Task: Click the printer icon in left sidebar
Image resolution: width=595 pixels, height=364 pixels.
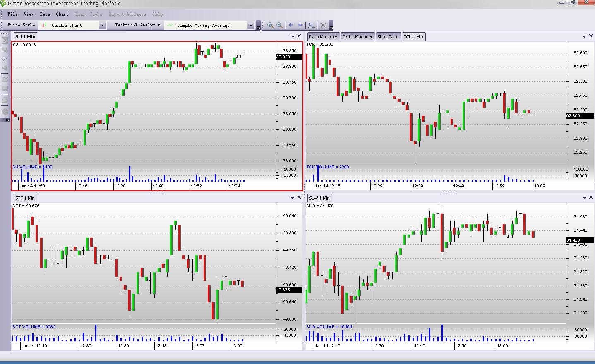Action: (5, 100)
